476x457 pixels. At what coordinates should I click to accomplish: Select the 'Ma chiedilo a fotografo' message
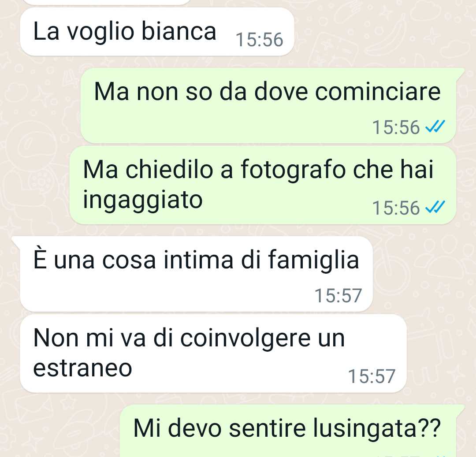coord(263,186)
